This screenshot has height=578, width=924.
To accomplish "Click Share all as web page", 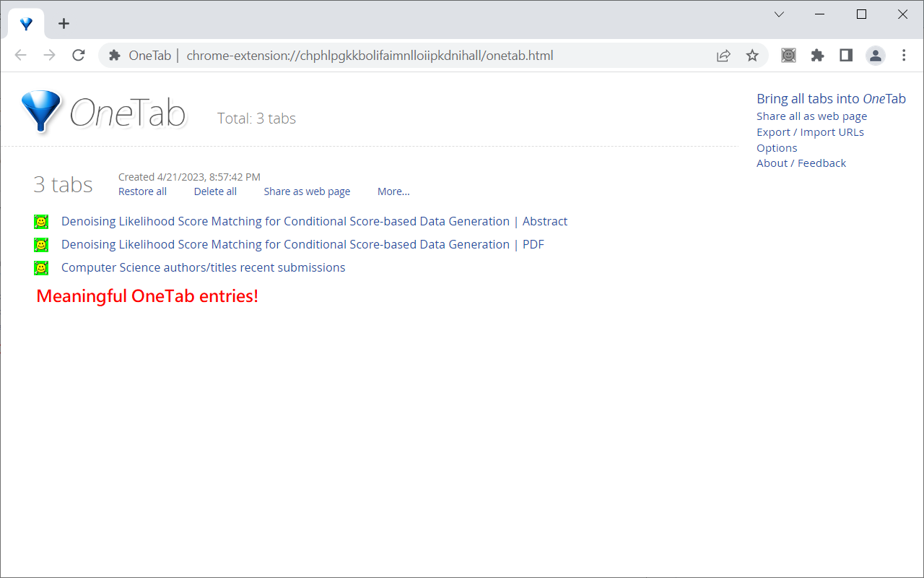I will pyautogui.click(x=811, y=116).
